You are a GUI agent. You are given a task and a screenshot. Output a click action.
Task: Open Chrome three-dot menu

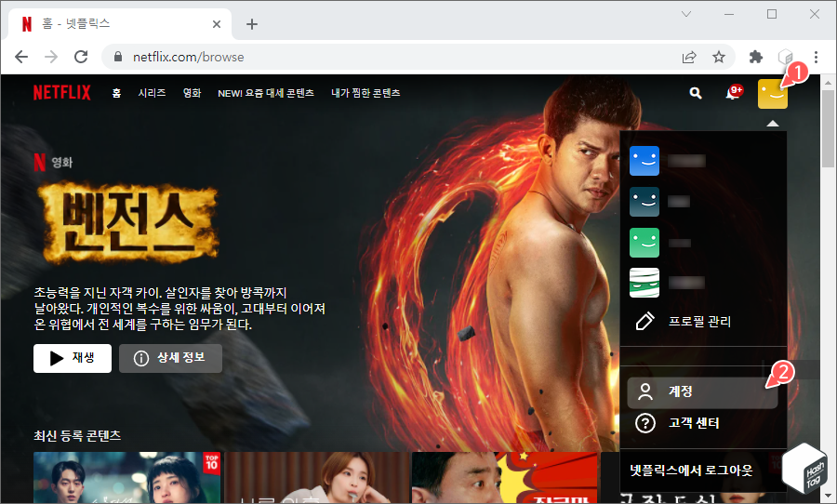tap(816, 57)
